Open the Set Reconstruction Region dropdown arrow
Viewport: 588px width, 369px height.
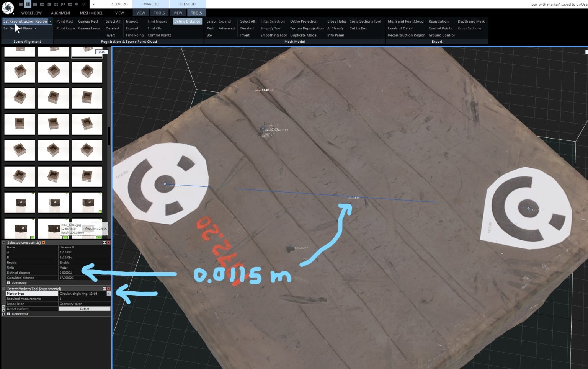[51, 21]
